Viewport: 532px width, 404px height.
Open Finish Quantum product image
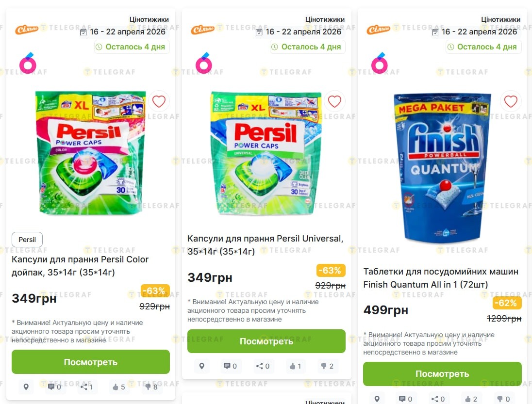point(442,167)
